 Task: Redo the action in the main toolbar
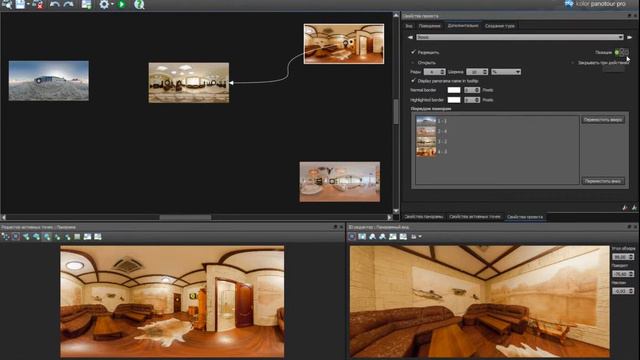(69, 4)
